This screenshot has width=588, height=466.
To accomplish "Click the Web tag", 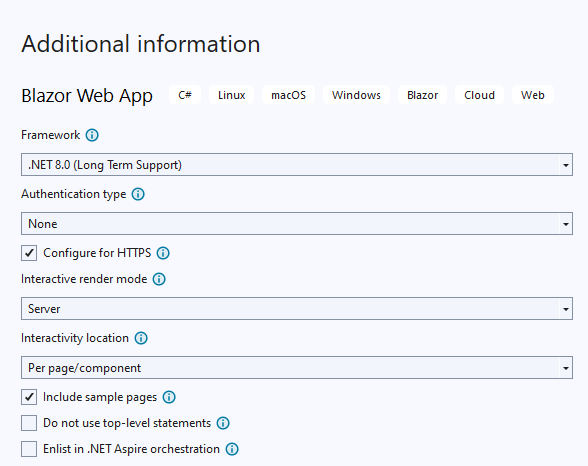I will pos(532,95).
